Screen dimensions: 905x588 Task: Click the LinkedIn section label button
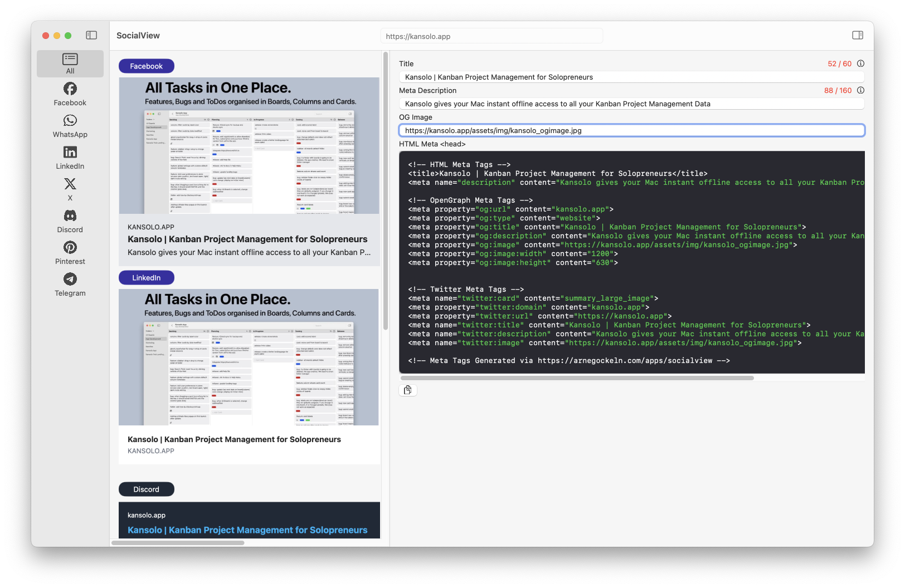(x=147, y=278)
